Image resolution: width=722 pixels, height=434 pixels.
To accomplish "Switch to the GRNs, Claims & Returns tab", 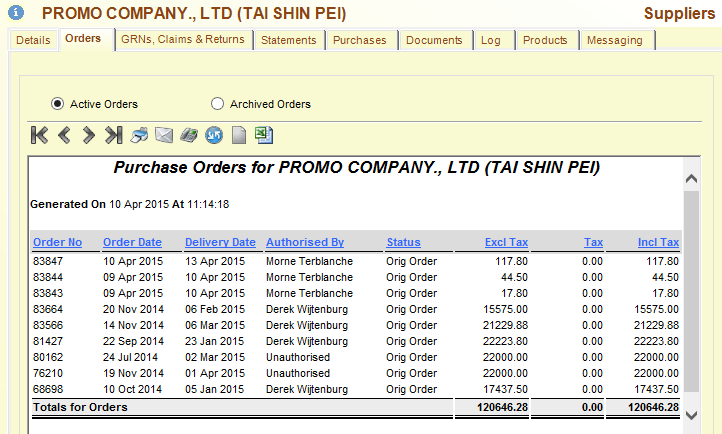I will pos(182,40).
